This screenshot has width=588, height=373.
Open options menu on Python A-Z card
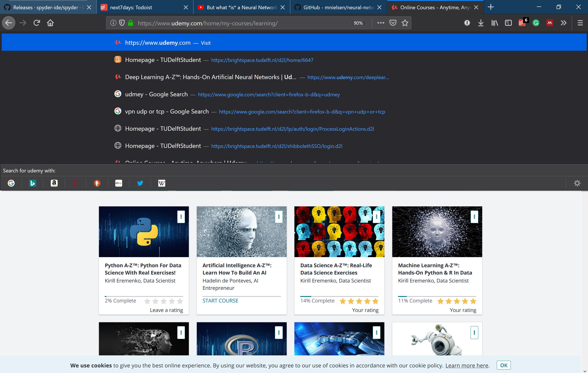point(181,216)
